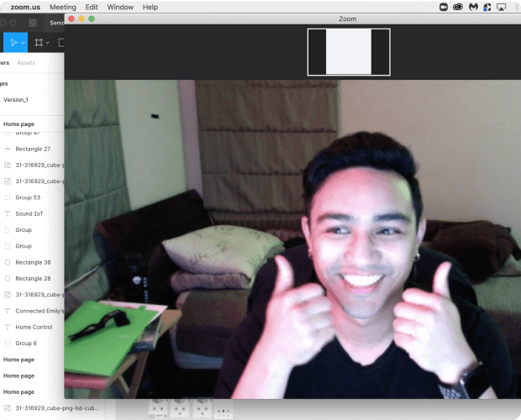Select the Home Control text layer
Image resolution: width=521 pixels, height=420 pixels.
34,328
